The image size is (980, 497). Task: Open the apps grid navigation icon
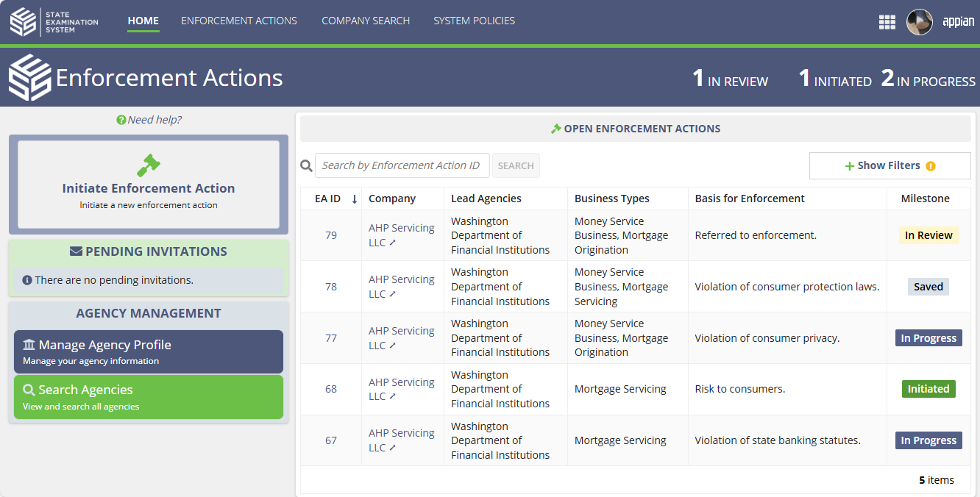tap(887, 22)
